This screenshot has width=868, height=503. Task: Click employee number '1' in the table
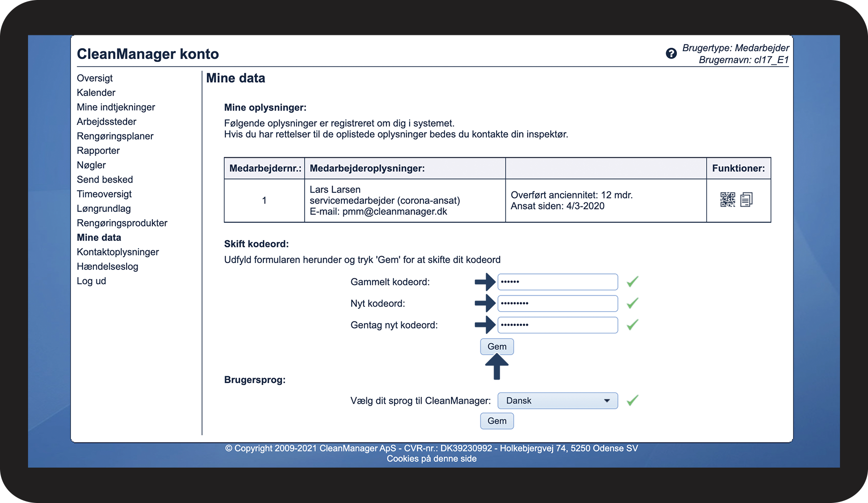pos(264,201)
